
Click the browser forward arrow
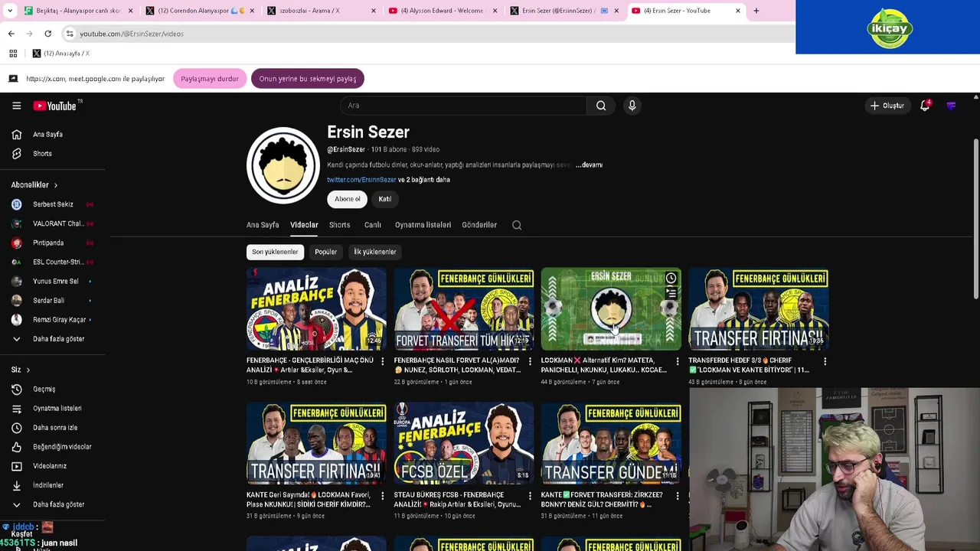click(x=30, y=34)
